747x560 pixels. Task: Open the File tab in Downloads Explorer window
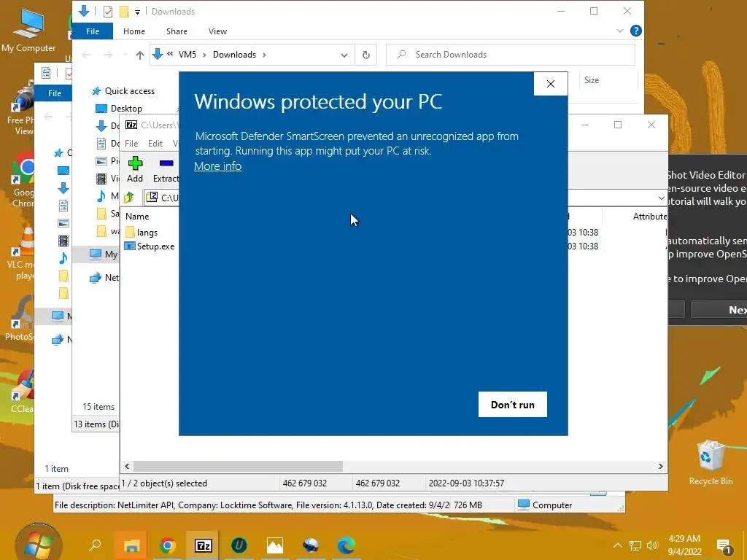pyautogui.click(x=93, y=31)
